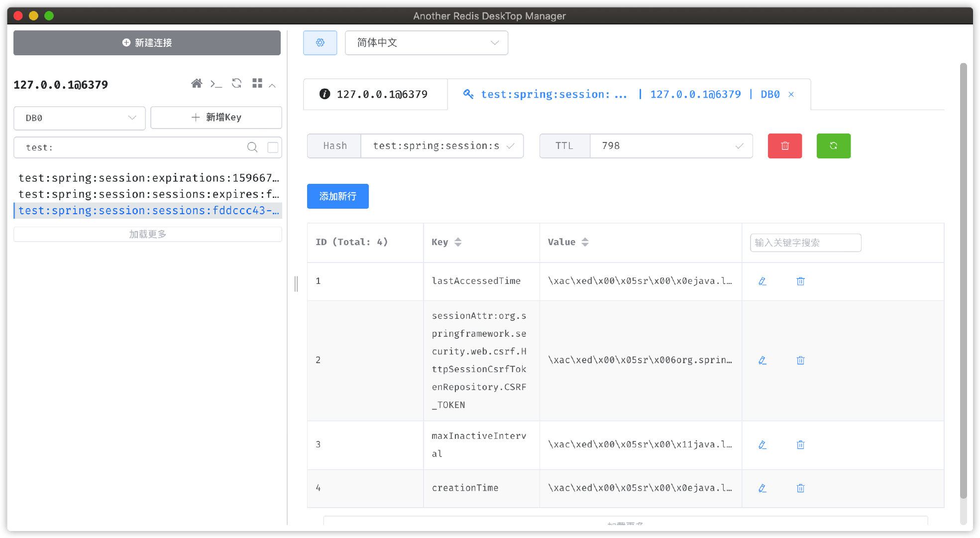Image resolution: width=980 pixels, height=538 pixels.
Task: Click the connection refresh icon in sidebar
Action: tap(236, 84)
